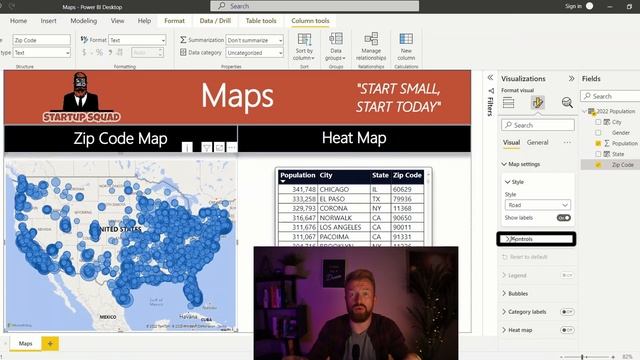The height and width of the screenshot is (360, 640).
Task: Click the drill down arrow on the map visual
Action: [187, 147]
